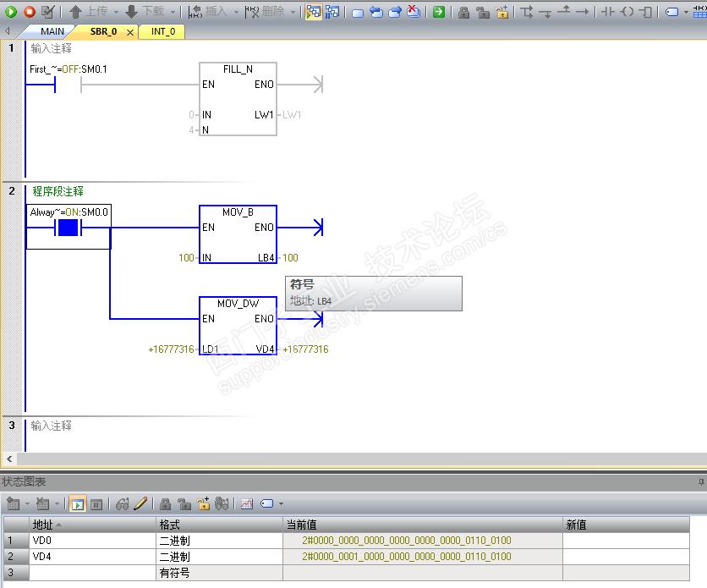Click Unforce All gold lock in status chart toolbar
Viewport: 707px width, 588px height.
tap(203, 503)
